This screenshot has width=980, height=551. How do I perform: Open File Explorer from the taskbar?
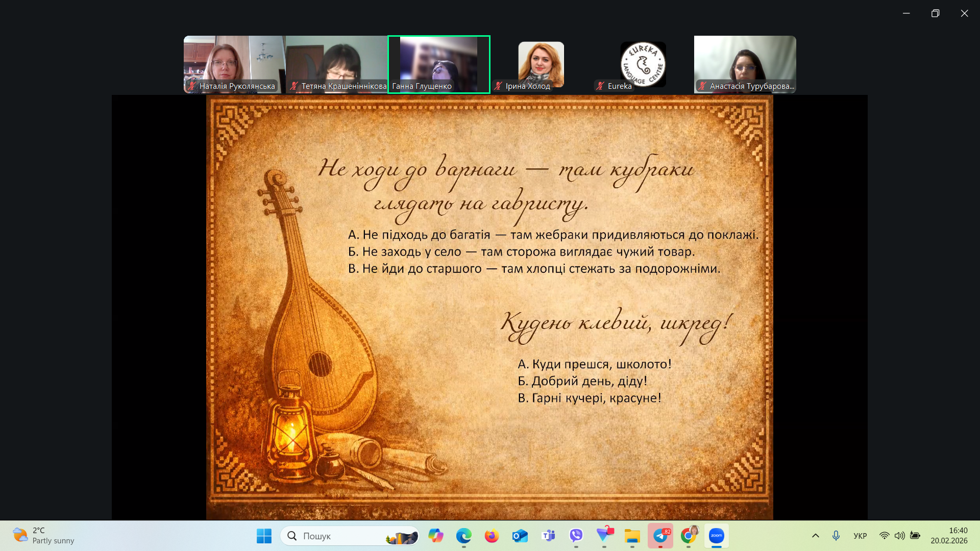(632, 536)
